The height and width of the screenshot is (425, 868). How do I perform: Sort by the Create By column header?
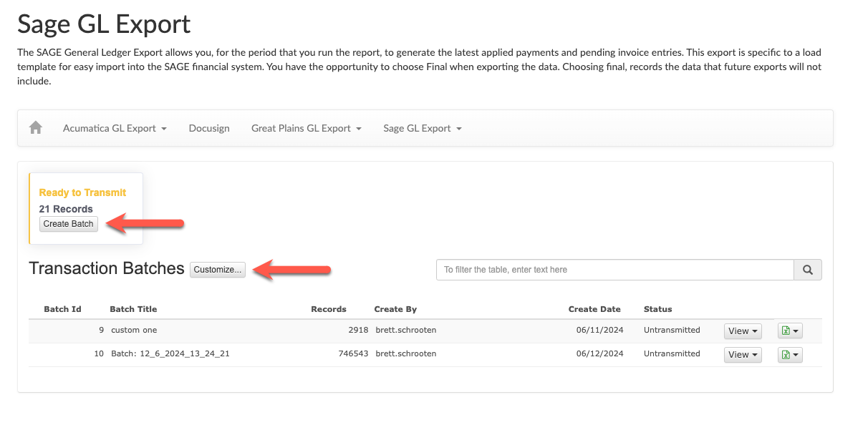tap(395, 309)
